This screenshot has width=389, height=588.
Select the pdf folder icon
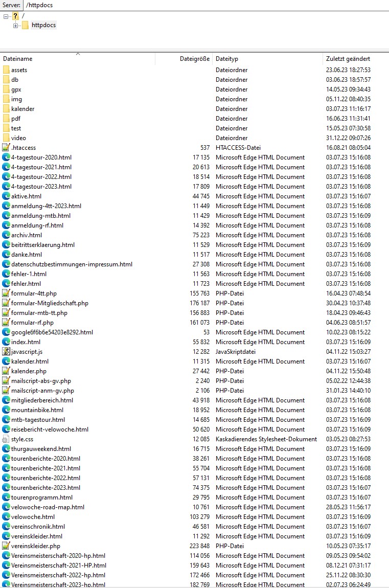(x=6, y=119)
